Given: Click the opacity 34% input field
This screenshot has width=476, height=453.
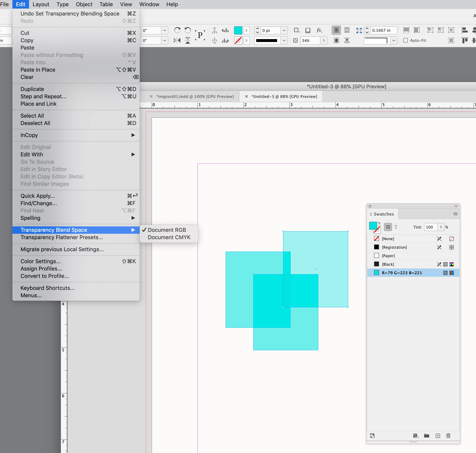Looking at the screenshot, I should click(x=310, y=40).
